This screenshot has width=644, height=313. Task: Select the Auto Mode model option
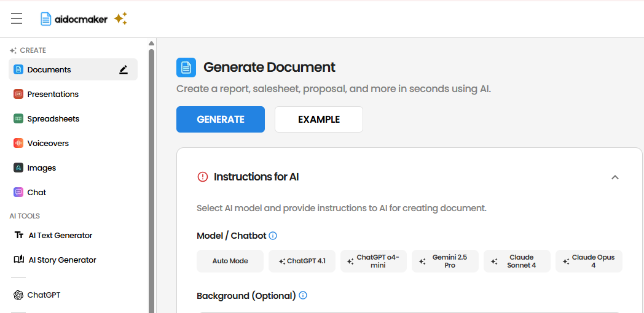pos(230,261)
